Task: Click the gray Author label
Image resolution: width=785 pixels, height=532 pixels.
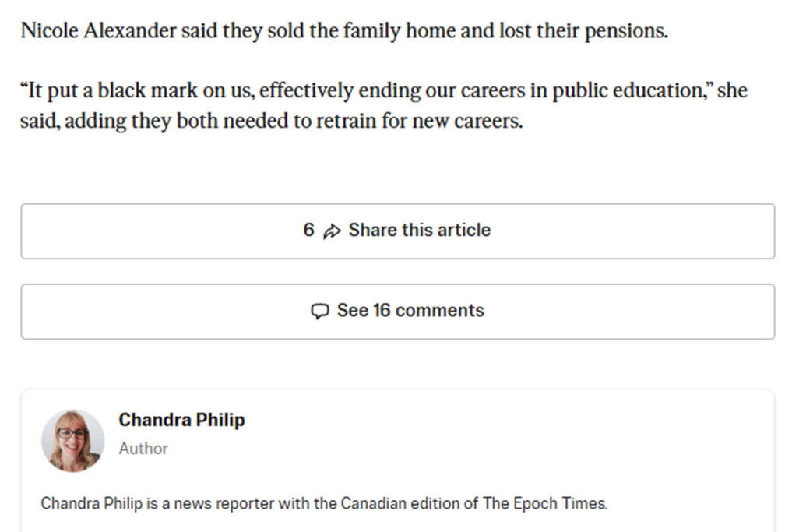Action: [x=143, y=449]
